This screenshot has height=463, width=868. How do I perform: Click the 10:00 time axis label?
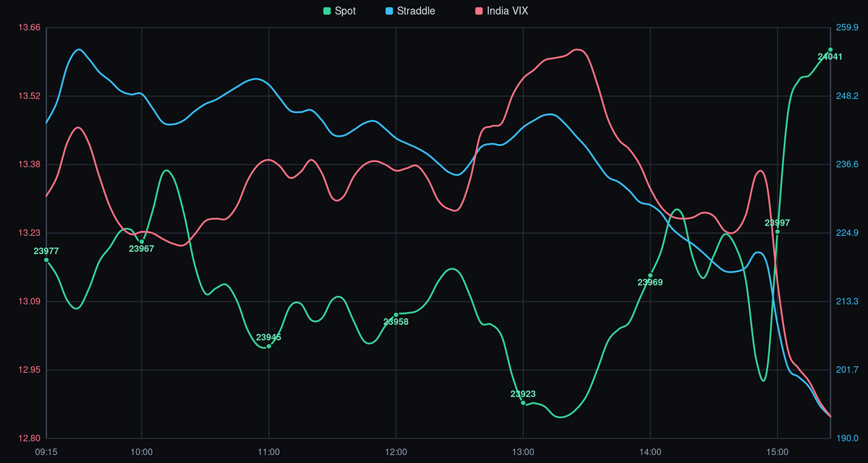[x=142, y=451]
